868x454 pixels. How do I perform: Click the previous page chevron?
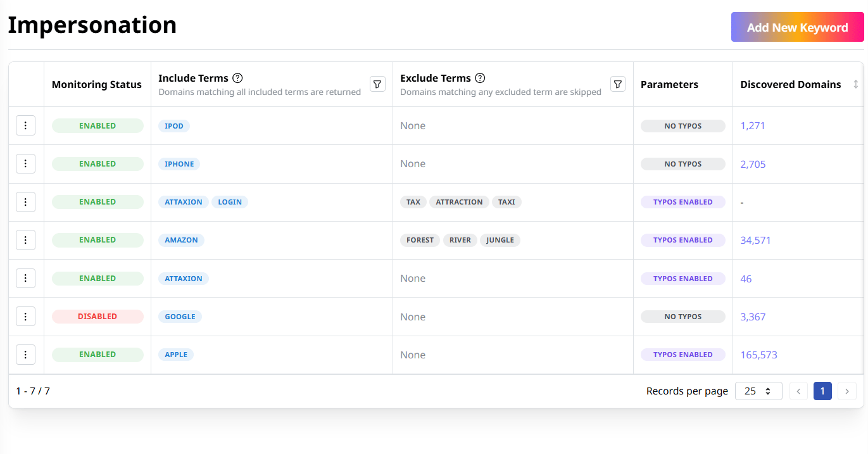click(x=798, y=391)
